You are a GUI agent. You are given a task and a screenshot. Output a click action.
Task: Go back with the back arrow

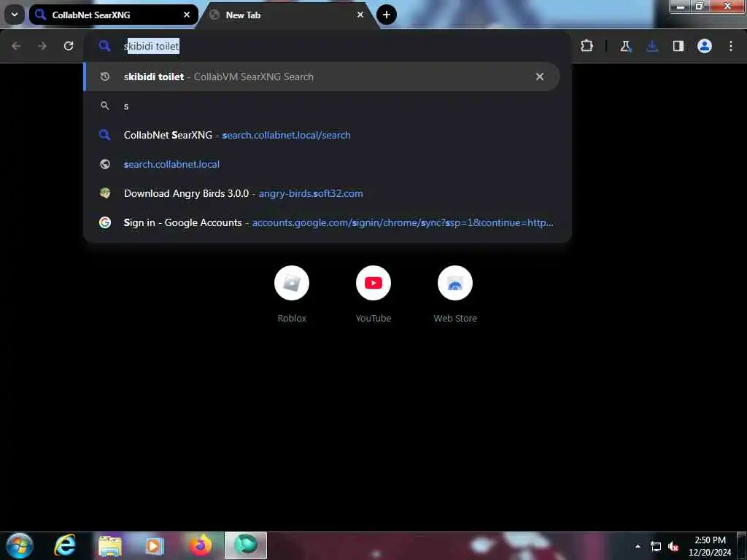[16, 46]
